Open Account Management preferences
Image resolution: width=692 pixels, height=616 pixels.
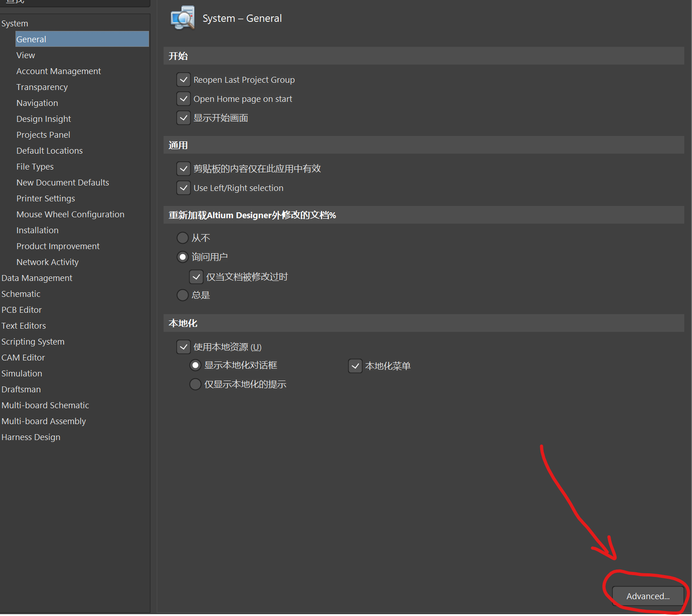[x=59, y=71]
